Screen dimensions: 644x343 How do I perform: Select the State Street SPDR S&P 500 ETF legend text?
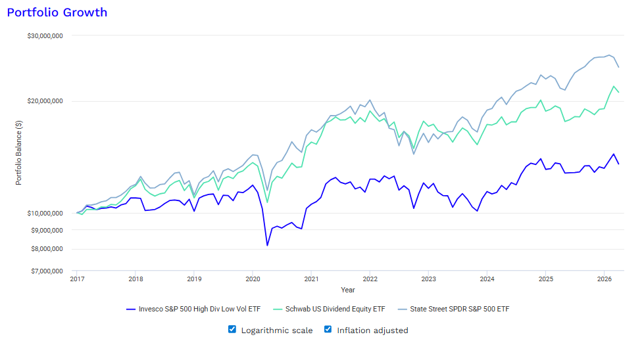point(459,308)
